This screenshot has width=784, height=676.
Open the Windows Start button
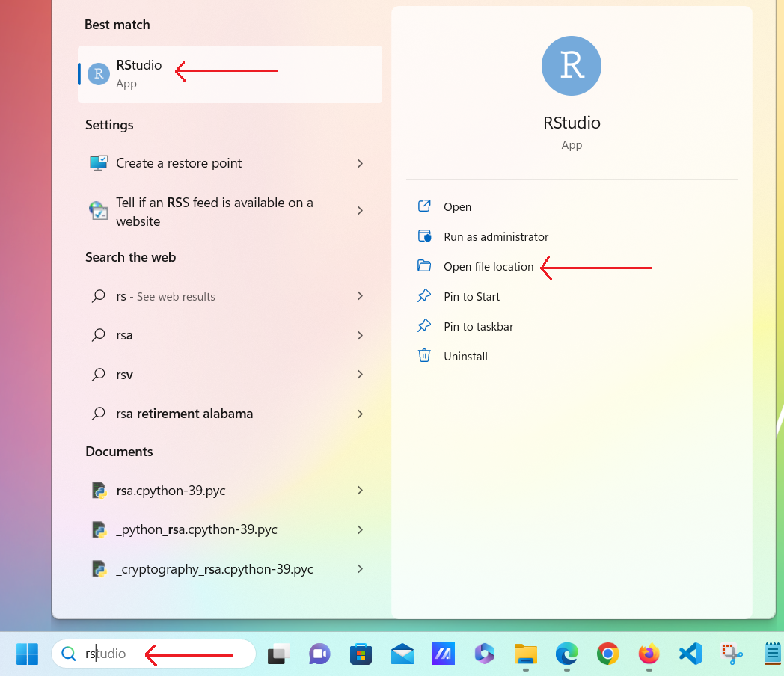(27, 654)
